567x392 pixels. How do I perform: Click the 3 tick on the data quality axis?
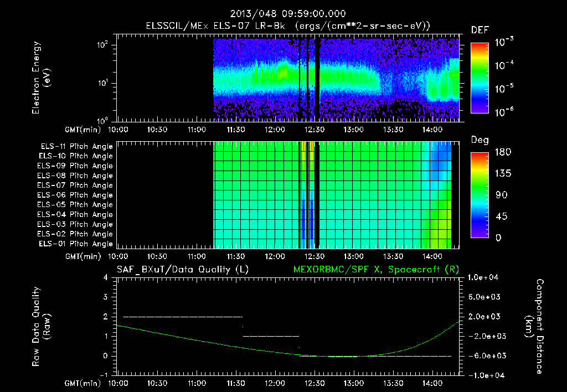click(x=106, y=297)
